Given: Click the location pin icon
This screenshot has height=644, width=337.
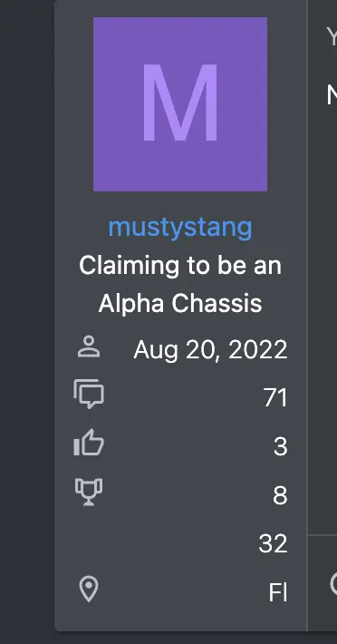Looking at the screenshot, I should coord(89,590).
